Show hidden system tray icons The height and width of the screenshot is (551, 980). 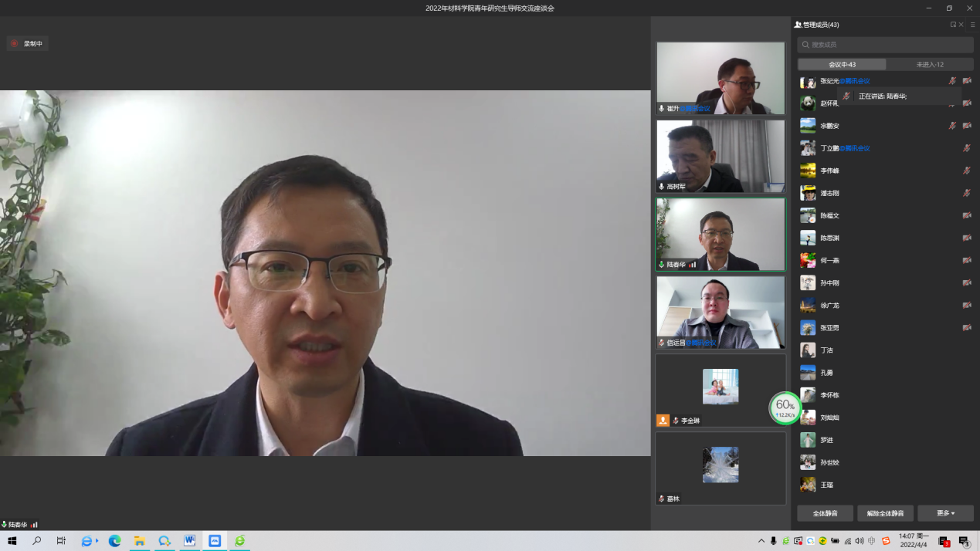[x=761, y=541]
